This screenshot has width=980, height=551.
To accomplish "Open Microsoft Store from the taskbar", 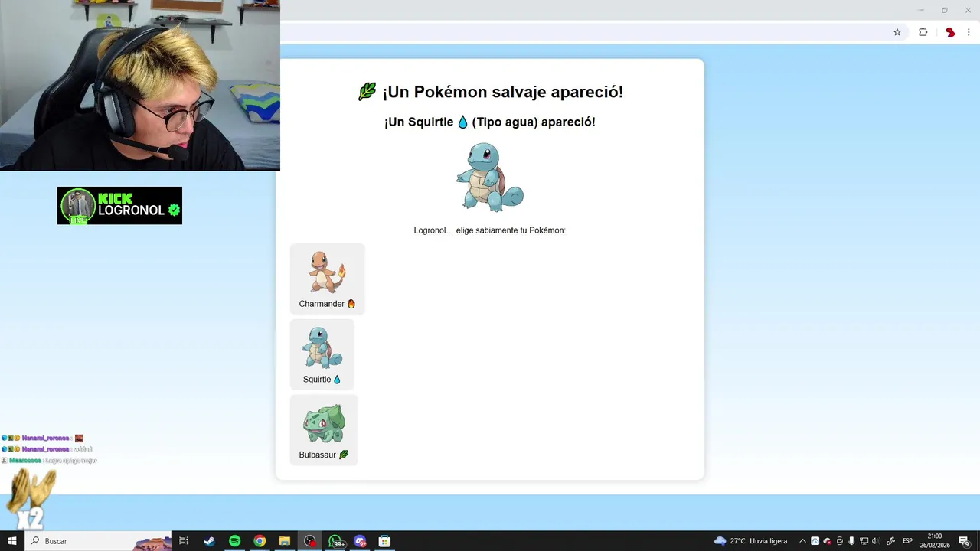I will (385, 541).
